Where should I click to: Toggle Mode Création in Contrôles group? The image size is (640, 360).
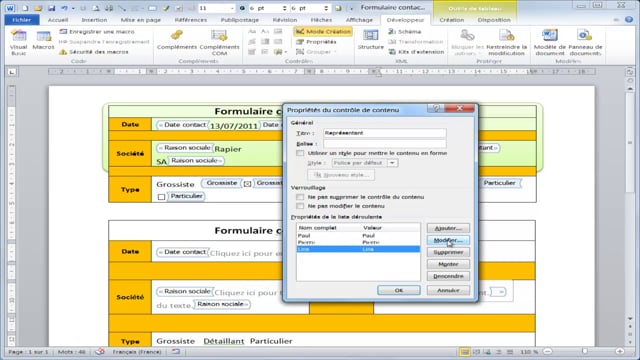[323, 31]
